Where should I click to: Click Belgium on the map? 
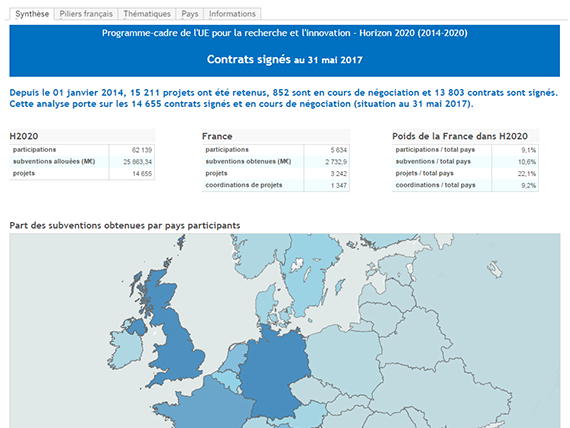pyautogui.click(x=228, y=381)
